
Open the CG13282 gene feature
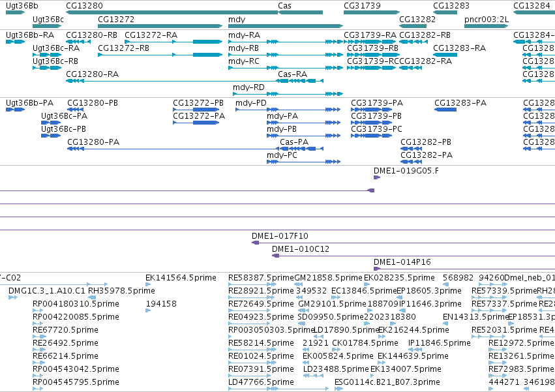pyautogui.click(x=413, y=26)
